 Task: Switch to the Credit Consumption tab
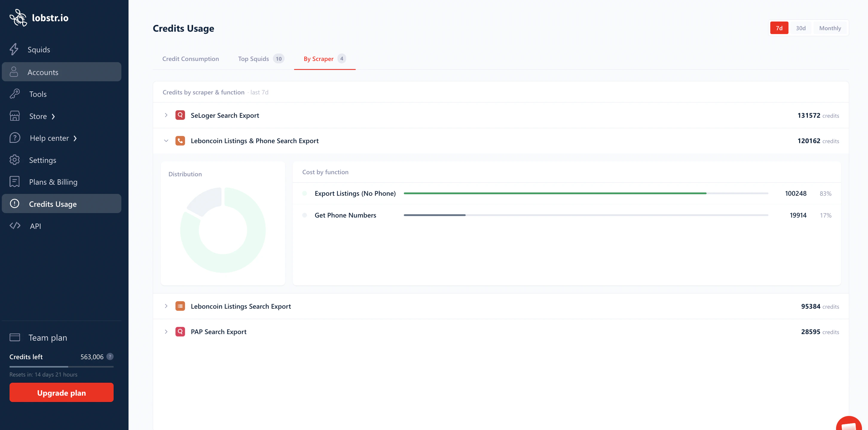190,59
